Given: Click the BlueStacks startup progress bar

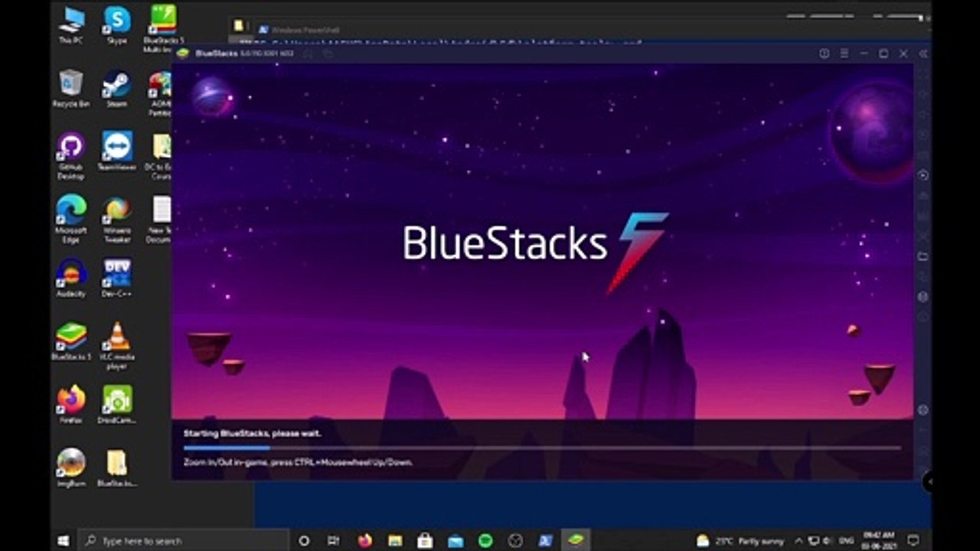Looking at the screenshot, I should coord(542,448).
